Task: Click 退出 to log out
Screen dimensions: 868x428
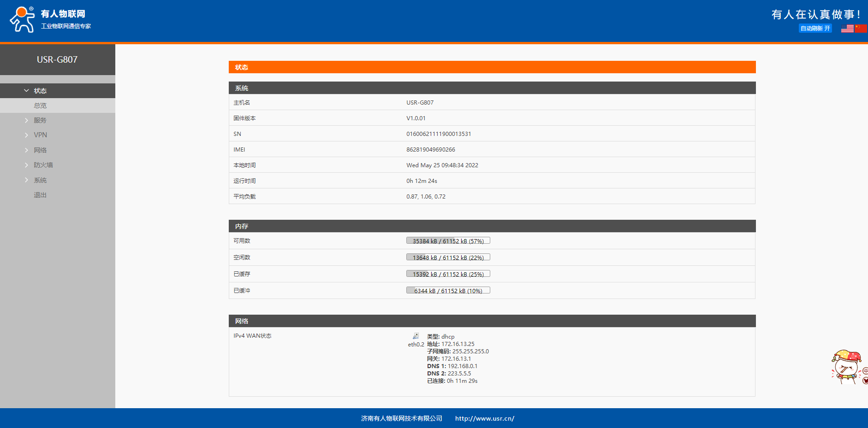Action: pos(40,195)
